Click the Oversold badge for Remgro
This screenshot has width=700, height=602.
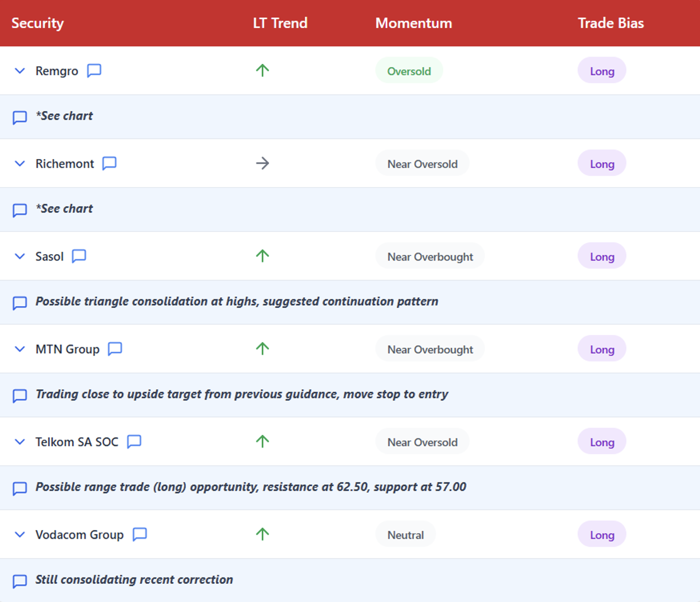click(x=409, y=71)
